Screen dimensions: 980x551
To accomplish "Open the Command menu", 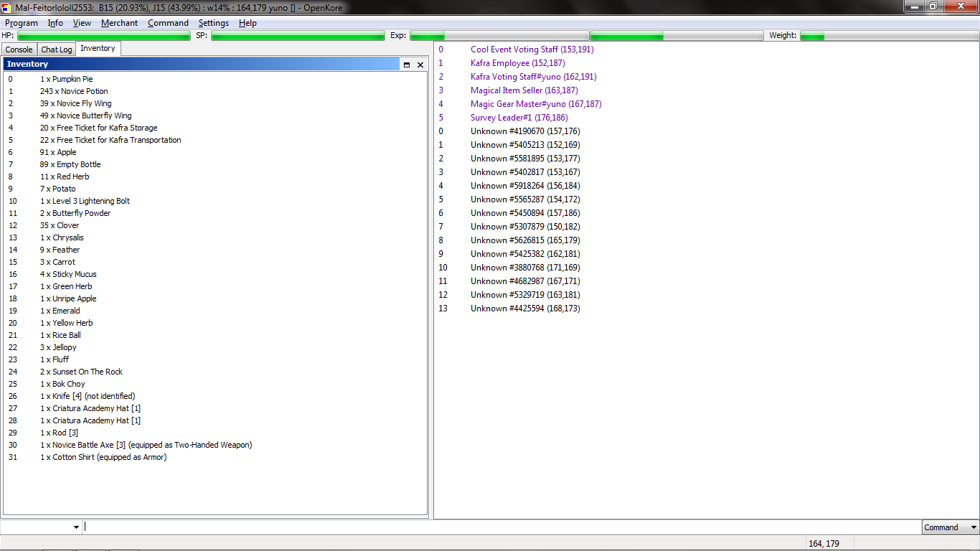I will [168, 22].
